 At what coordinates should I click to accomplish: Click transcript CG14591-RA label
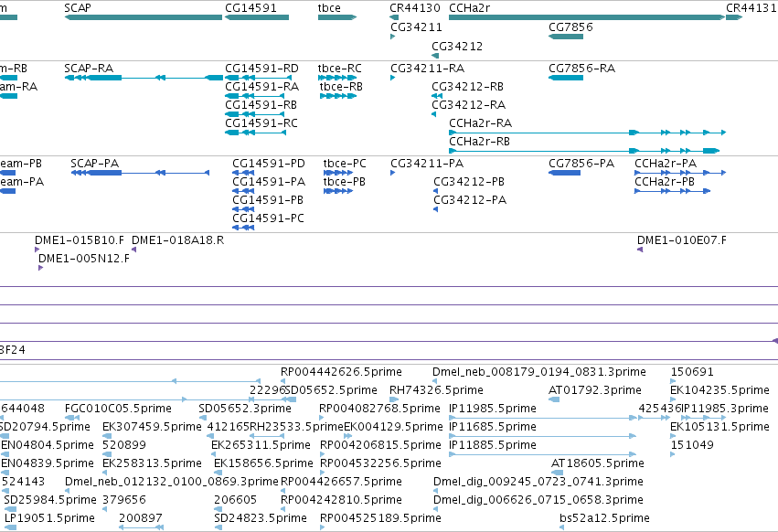coord(262,86)
